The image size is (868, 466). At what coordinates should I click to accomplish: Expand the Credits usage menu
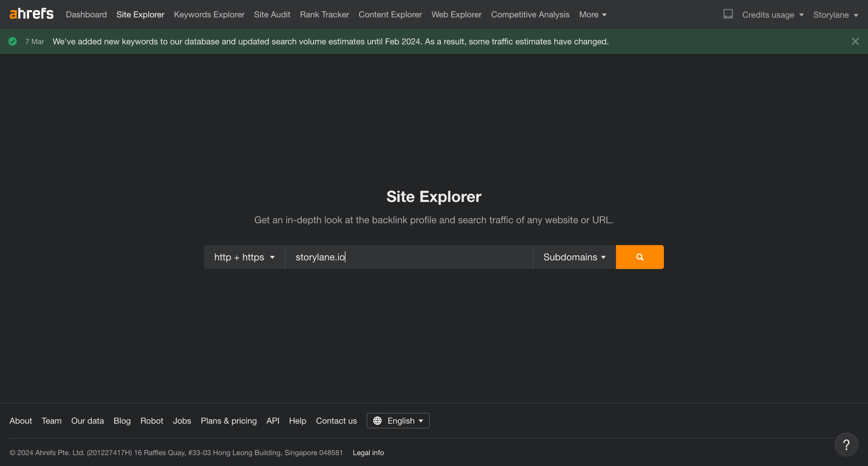(773, 15)
